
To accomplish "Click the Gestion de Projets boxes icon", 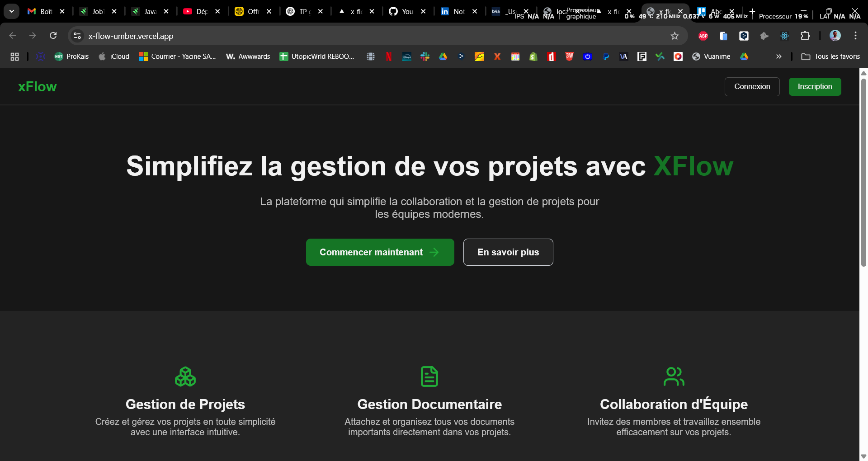I will point(185,376).
